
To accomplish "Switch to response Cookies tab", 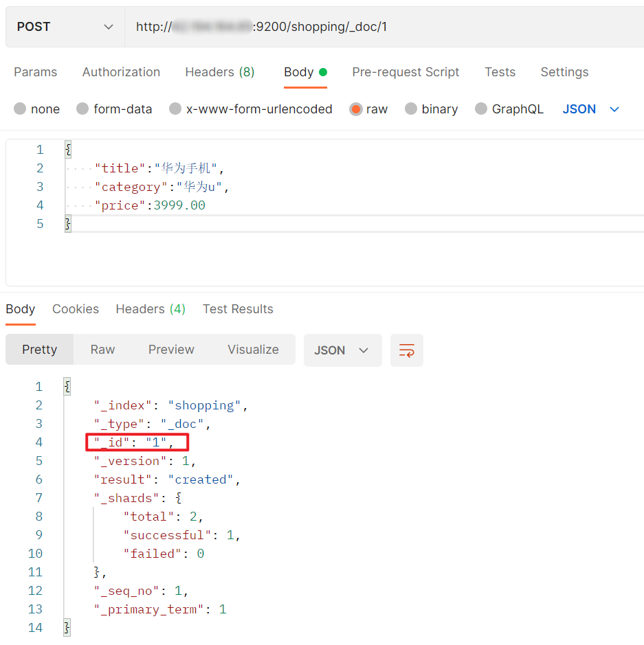I will pos(76,309).
